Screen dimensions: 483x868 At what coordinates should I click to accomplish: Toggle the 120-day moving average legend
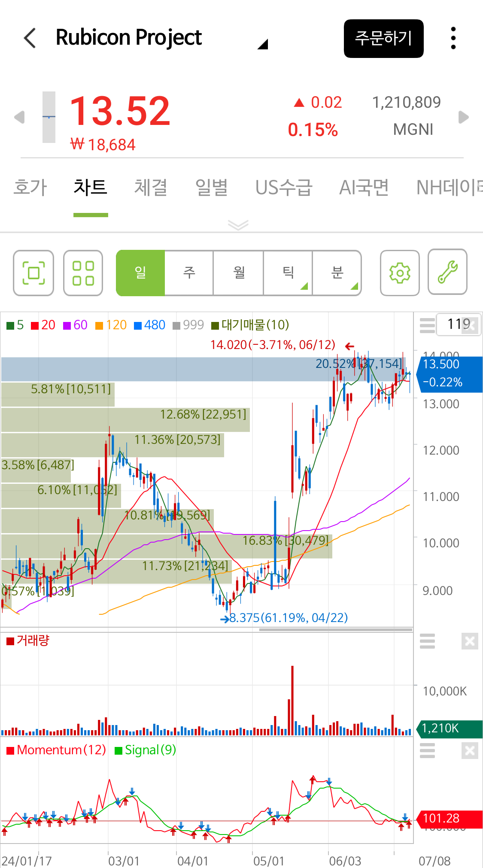pos(111,325)
